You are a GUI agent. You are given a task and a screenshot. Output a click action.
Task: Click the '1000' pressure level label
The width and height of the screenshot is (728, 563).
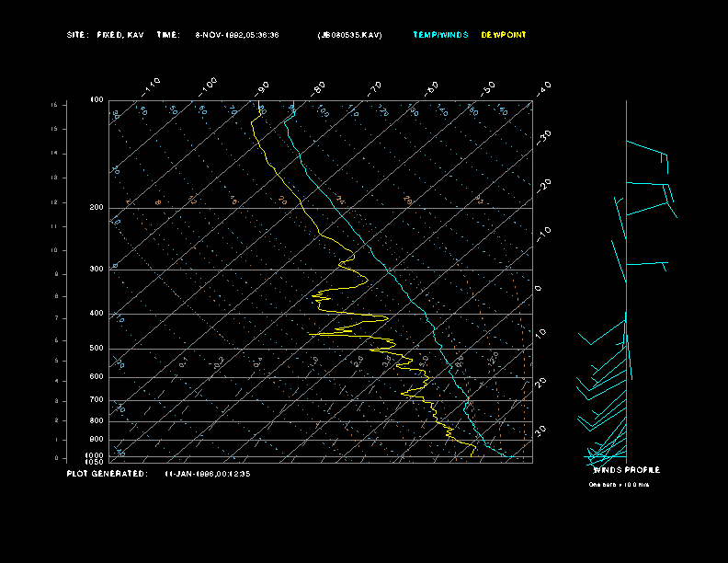[95, 455]
